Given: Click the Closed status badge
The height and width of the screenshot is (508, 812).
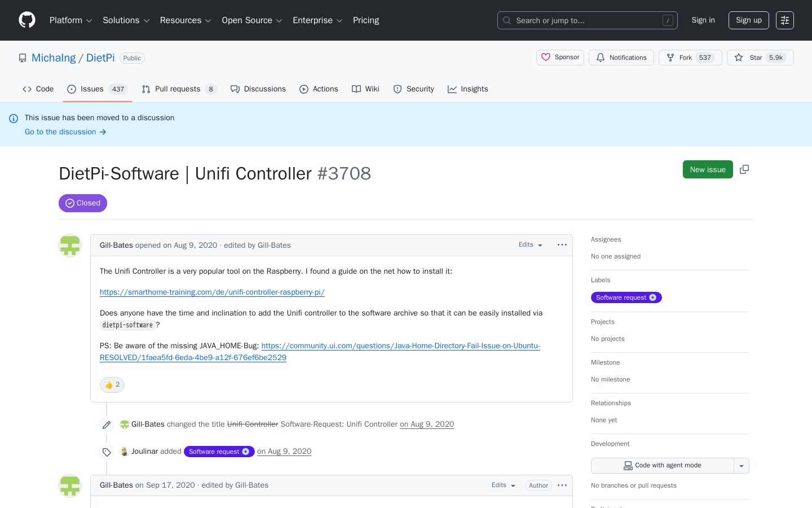Looking at the screenshot, I should click(83, 203).
